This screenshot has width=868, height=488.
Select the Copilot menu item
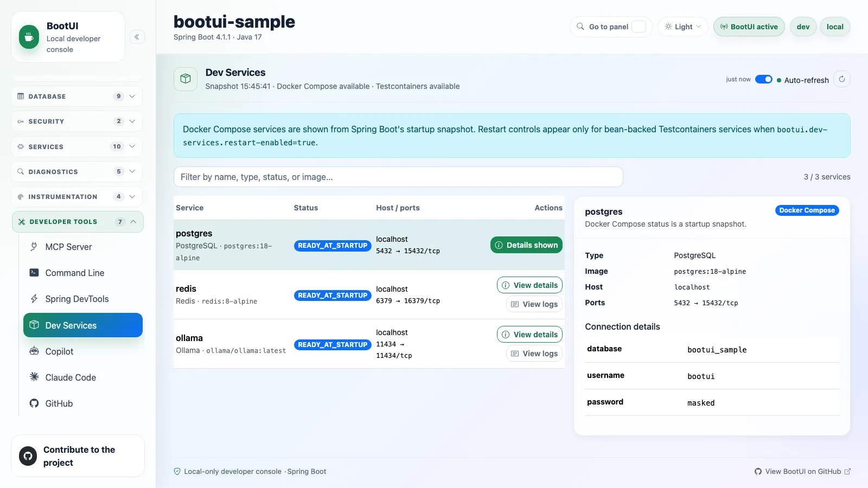pyautogui.click(x=82, y=351)
